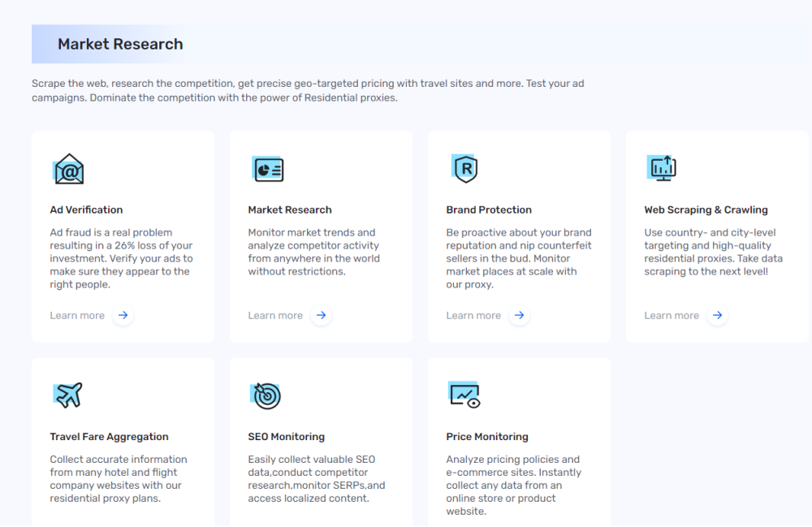
Task: Click the Market Research pie chart icon
Action: pos(267,169)
